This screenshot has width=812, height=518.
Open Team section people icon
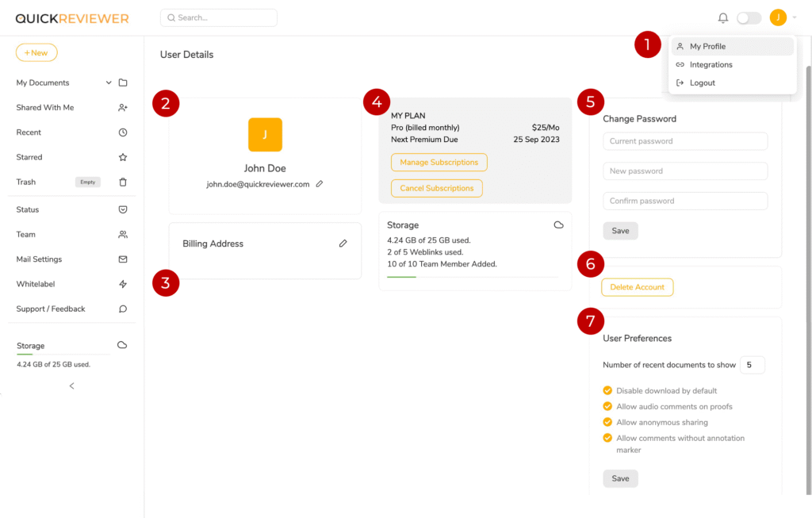coord(123,235)
